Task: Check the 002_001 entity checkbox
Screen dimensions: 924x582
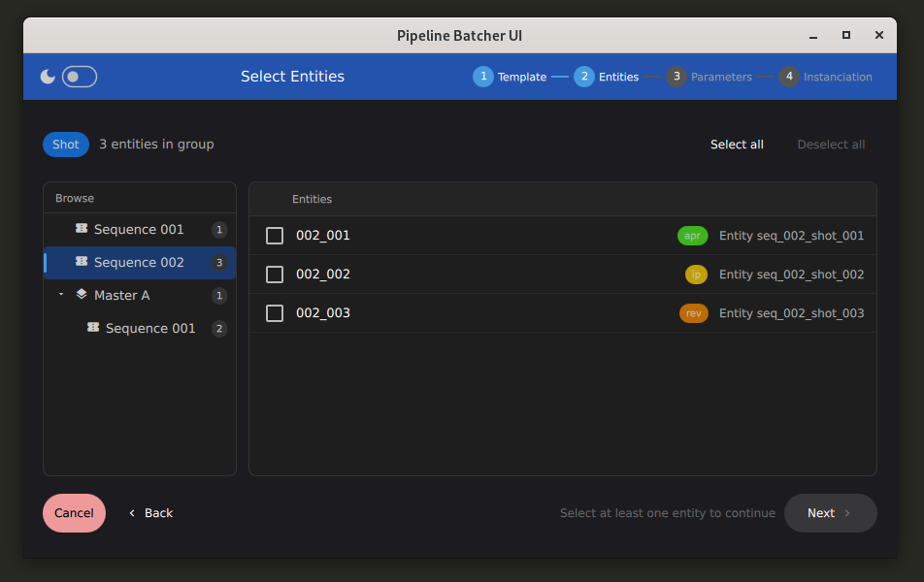Action: 275,236
